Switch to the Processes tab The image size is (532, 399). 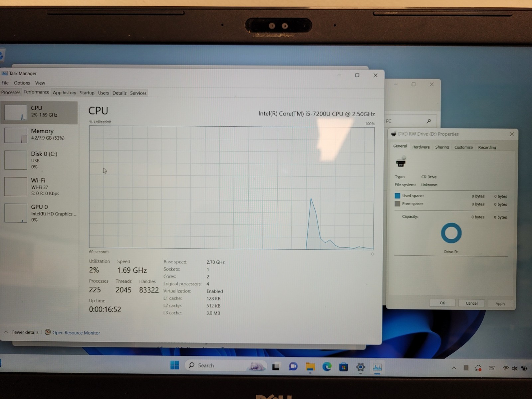pos(11,92)
